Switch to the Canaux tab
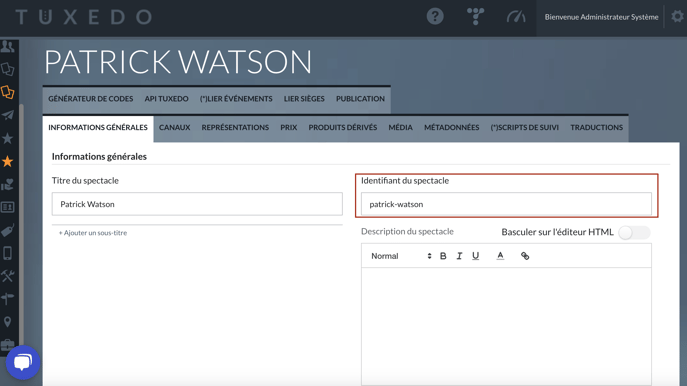The width and height of the screenshot is (687, 386). coord(174,127)
